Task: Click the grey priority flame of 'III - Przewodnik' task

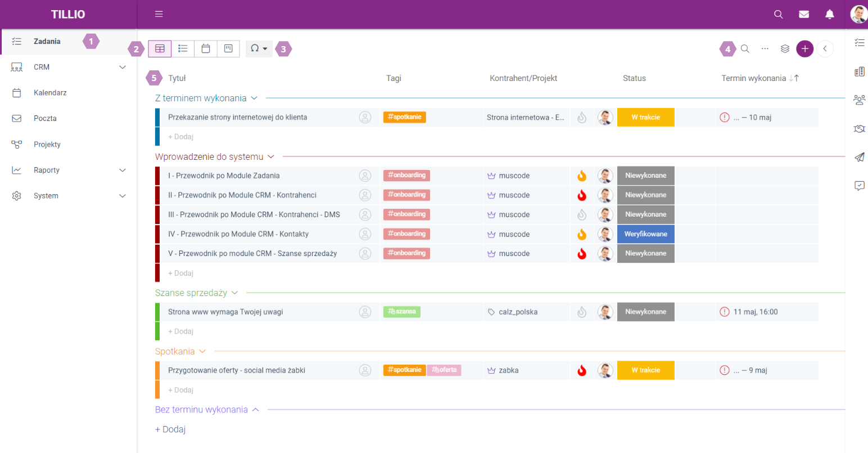Action: click(582, 214)
